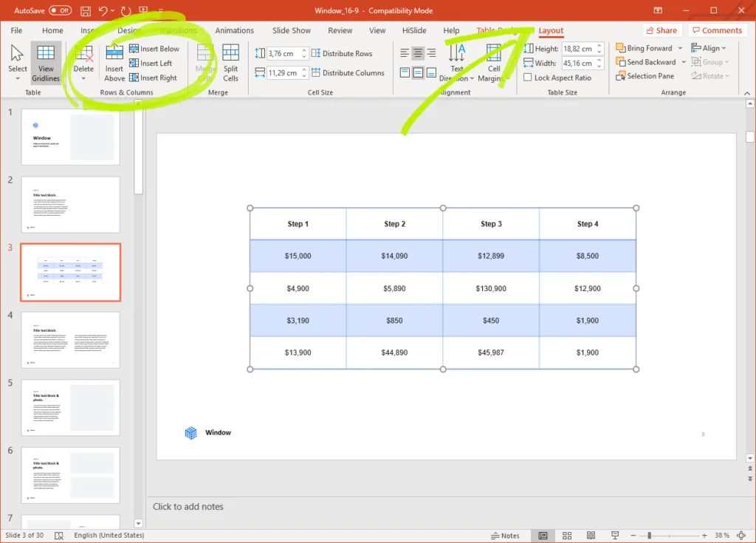Open the File tab
The image size is (756, 543).
point(16,30)
